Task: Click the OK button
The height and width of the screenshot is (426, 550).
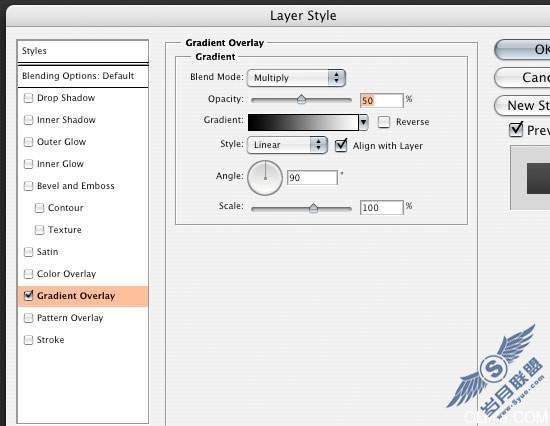Action: (x=522, y=50)
